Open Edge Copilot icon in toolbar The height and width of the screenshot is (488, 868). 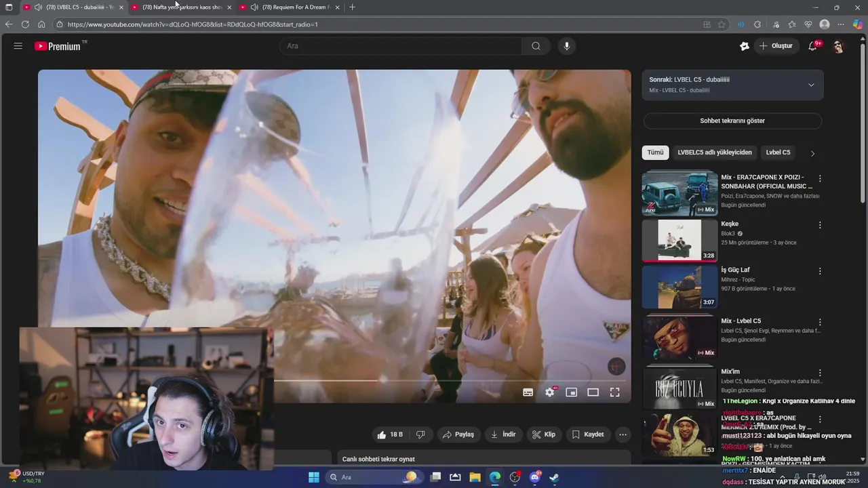tap(858, 24)
